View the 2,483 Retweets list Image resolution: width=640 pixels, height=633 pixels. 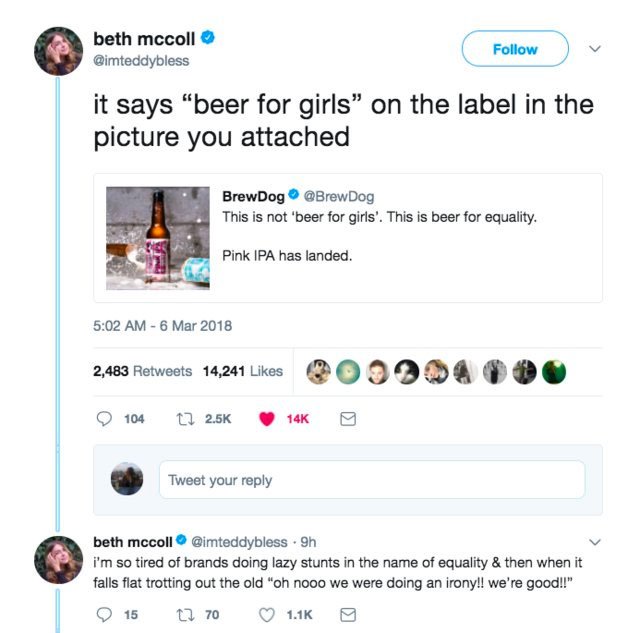pyautogui.click(x=142, y=371)
